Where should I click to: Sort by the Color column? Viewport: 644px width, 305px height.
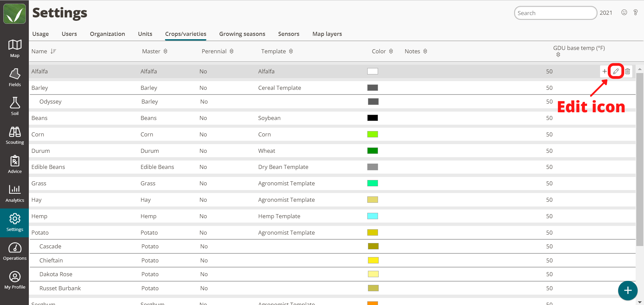(391, 51)
